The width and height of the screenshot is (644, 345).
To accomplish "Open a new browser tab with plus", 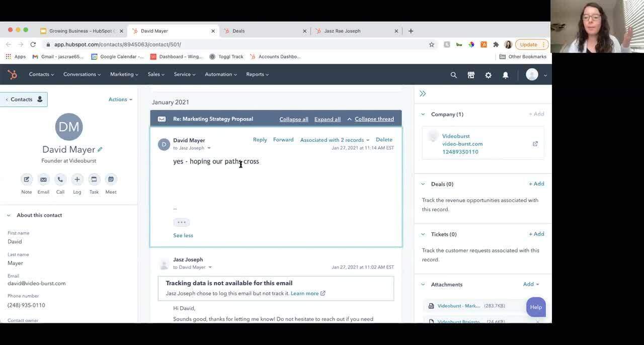I will (x=411, y=31).
